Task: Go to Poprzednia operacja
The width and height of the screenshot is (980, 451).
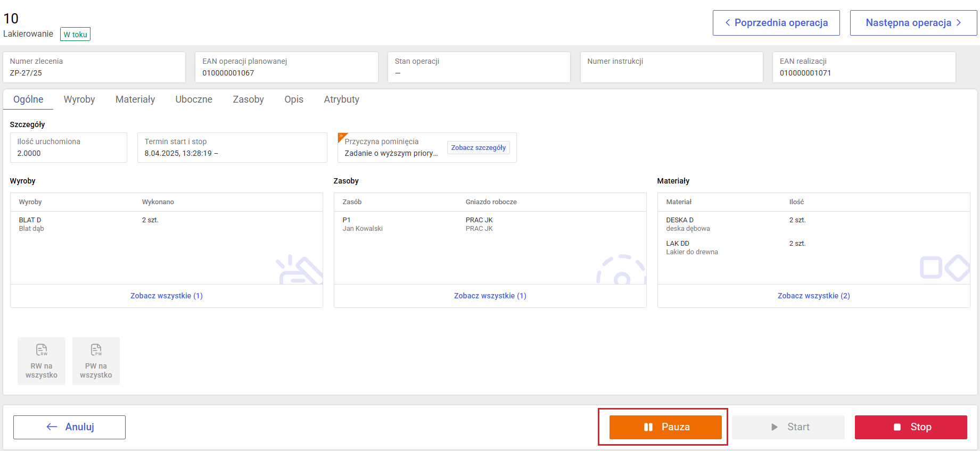Action: pos(776,23)
